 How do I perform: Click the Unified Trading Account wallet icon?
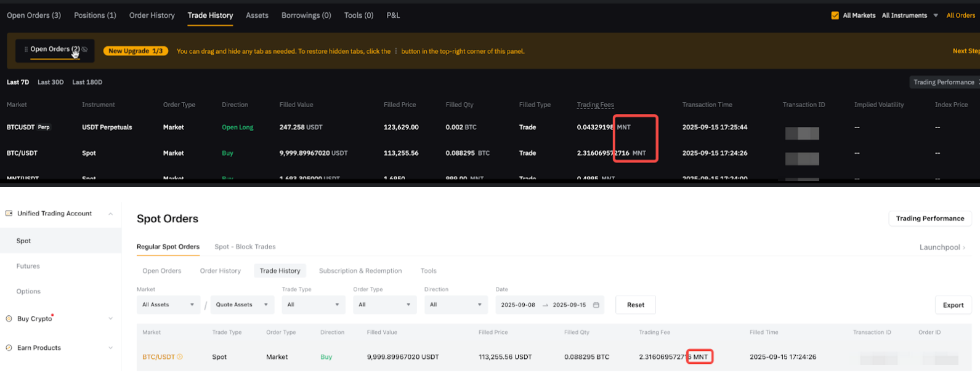9,214
